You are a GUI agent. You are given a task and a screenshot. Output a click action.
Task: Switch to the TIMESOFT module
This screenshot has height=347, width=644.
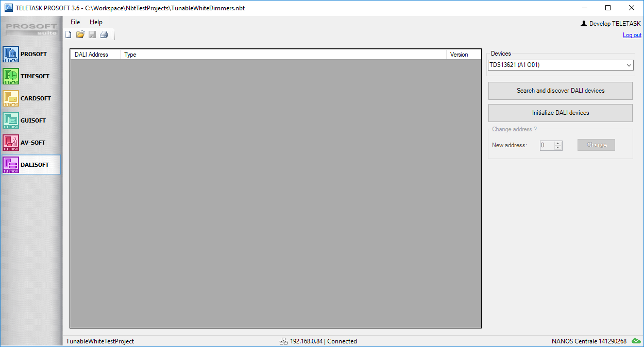31,76
